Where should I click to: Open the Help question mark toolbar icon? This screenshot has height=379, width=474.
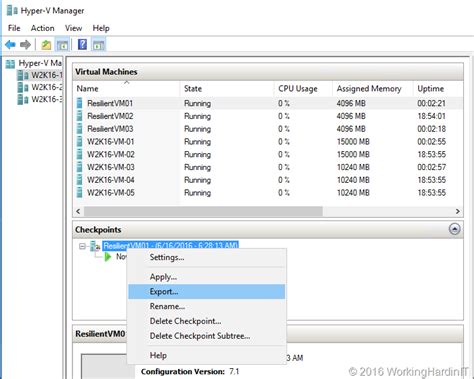point(82,44)
